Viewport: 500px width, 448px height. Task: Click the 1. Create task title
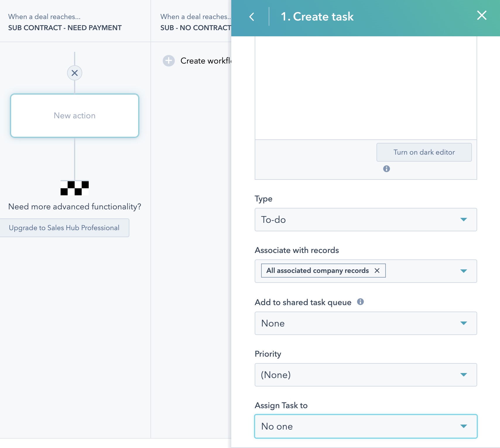(x=317, y=17)
